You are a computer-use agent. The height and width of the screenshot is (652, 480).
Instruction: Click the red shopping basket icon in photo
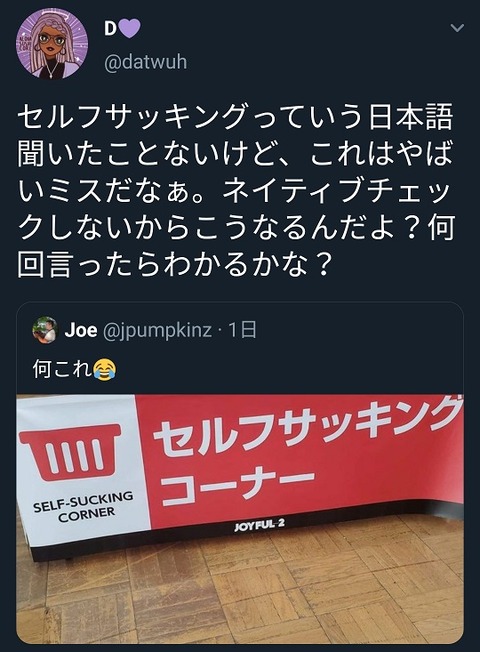70,451
